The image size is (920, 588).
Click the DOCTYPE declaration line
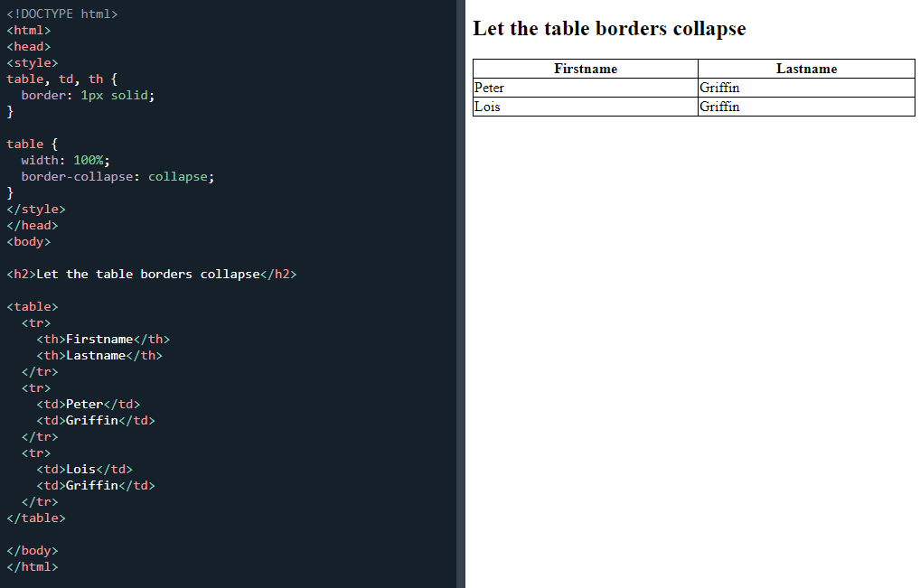tap(62, 13)
